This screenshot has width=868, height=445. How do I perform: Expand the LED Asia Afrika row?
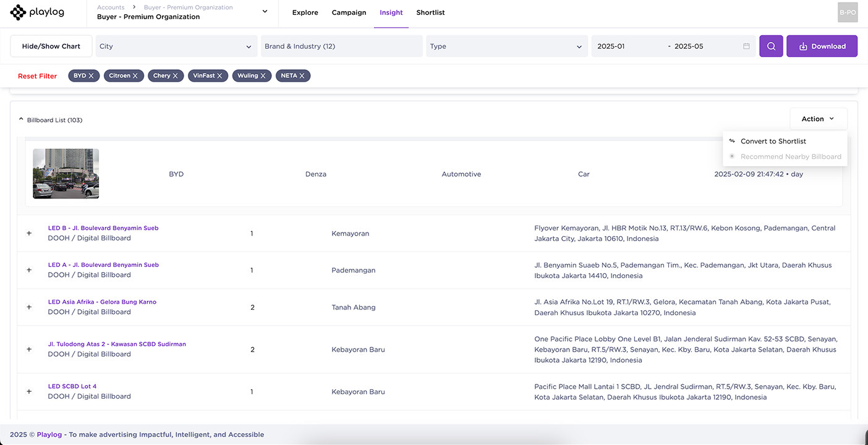click(x=29, y=307)
